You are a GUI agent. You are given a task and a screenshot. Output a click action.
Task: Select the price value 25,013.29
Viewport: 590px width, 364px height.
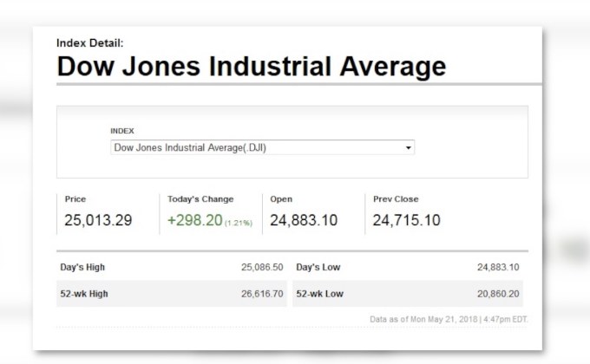(98, 220)
